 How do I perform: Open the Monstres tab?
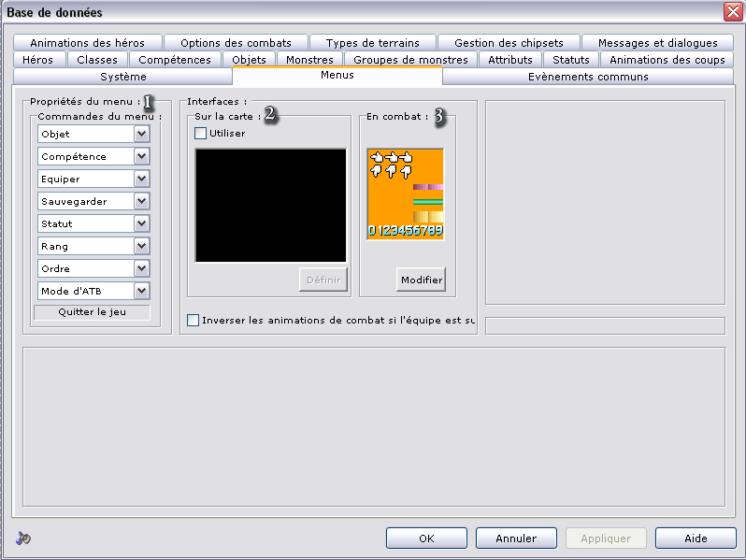pyautogui.click(x=309, y=60)
